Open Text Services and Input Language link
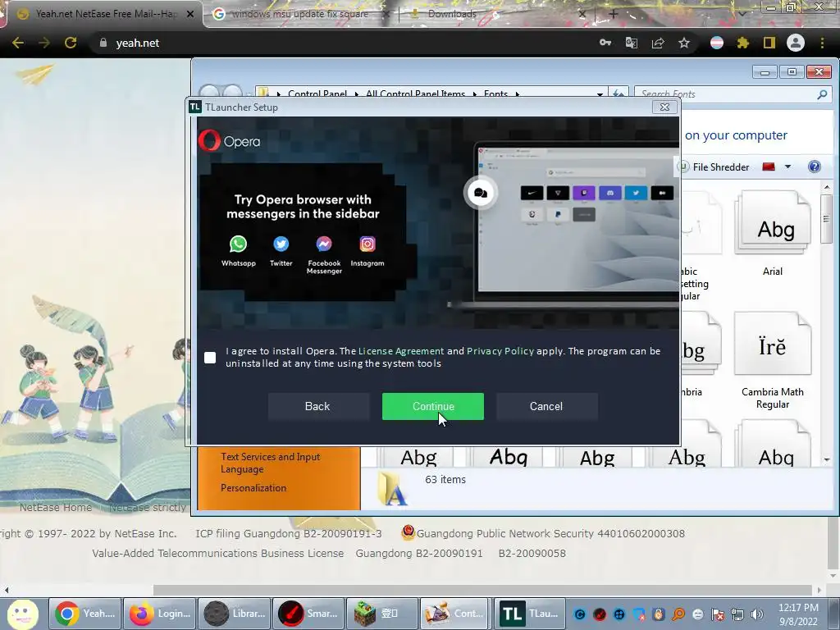This screenshot has height=630, width=840. (x=270, y=463)
